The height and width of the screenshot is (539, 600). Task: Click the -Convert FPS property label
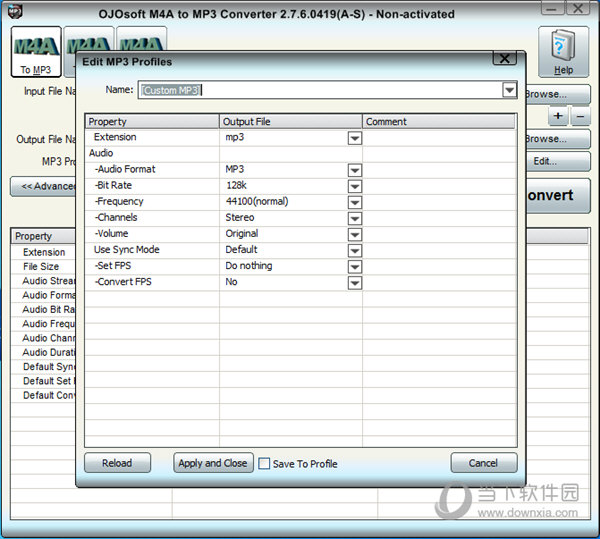tap(123, 282)
